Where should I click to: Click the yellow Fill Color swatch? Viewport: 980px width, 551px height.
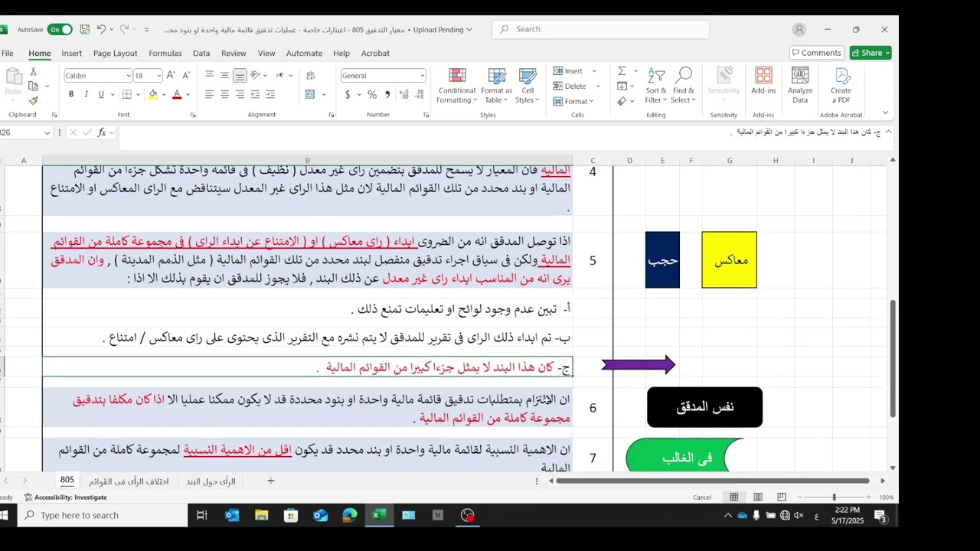click(152, 94)
